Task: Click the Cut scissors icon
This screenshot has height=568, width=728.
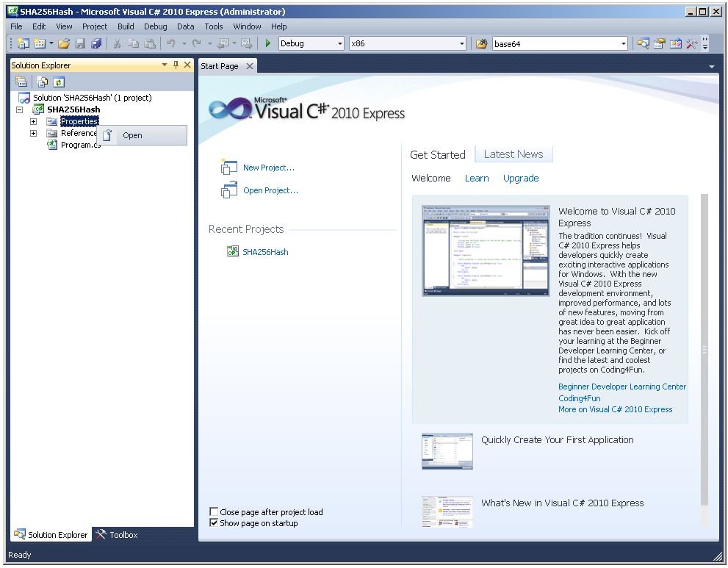Action: point(117,43)
